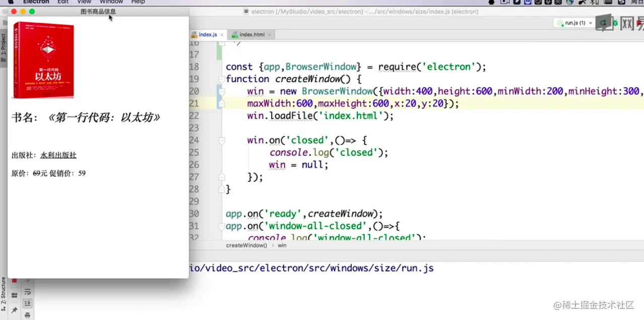Close the 图书商品信息 window with red button
The height and width of the screenshot is (320, 644).
tap(14, 12)
